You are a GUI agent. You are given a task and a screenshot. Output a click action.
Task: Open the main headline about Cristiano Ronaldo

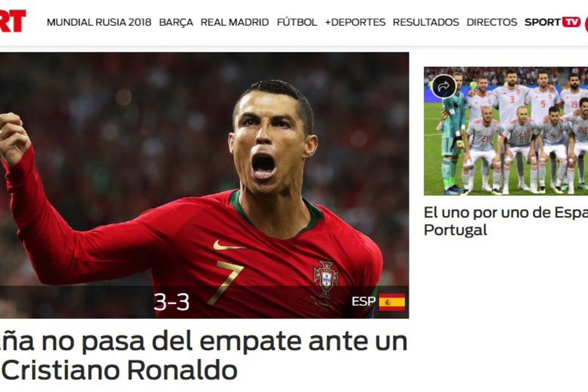(204, 356)
